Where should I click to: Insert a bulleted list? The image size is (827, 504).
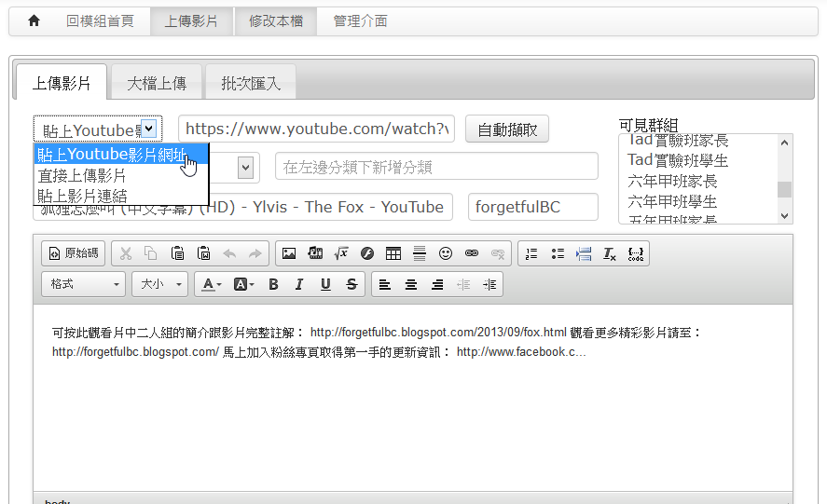click(558, 253)
